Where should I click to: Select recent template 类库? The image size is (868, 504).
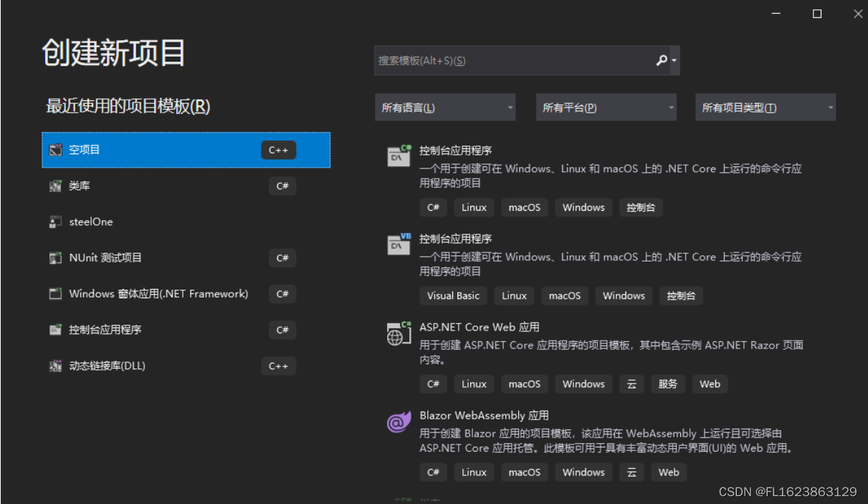pos(186,186)
